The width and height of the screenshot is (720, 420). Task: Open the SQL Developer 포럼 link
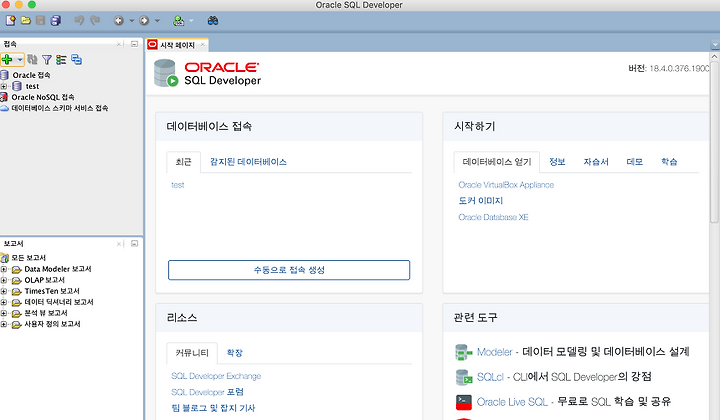(207, 392)
